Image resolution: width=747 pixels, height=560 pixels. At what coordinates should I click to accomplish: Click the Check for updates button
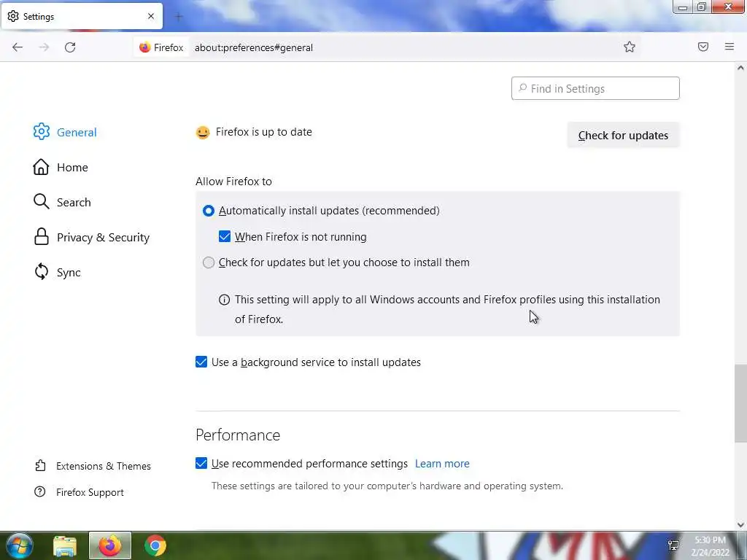[x=623, y=135]
